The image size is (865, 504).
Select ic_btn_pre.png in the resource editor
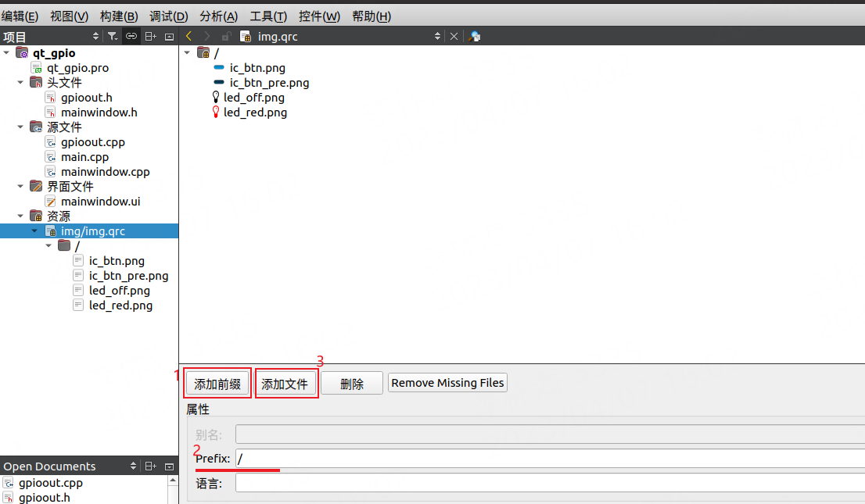pyautogui.click(x=269, y=83)
